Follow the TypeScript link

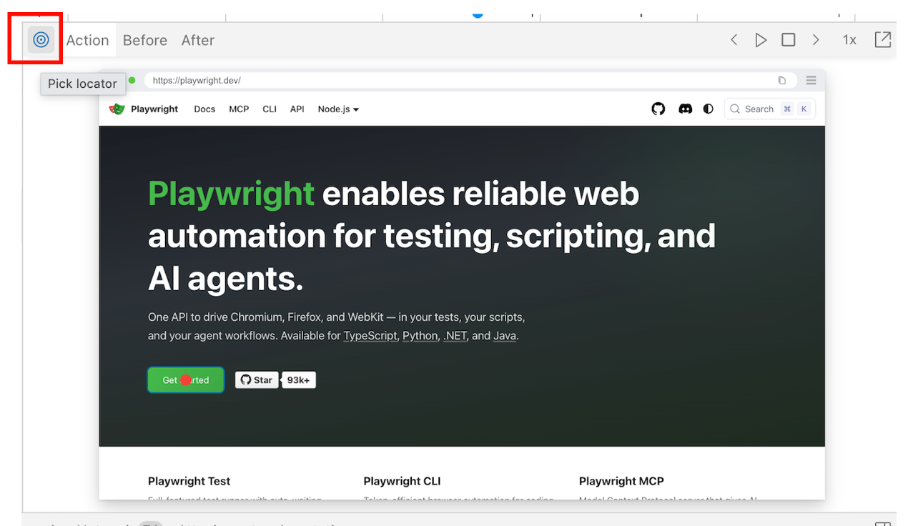click(370, 336)
